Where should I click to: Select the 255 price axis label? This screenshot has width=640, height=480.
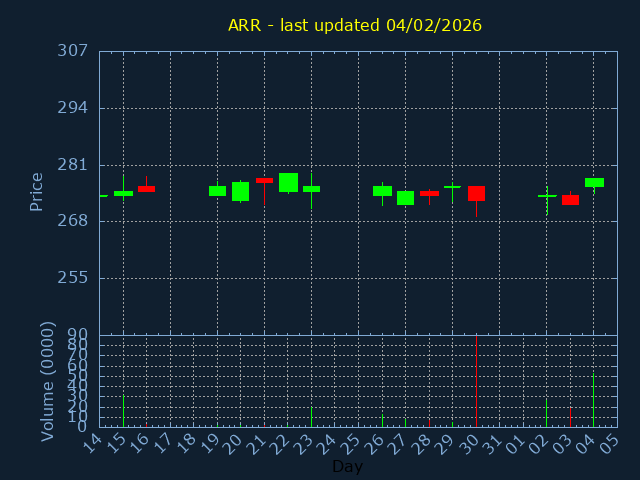71,278
